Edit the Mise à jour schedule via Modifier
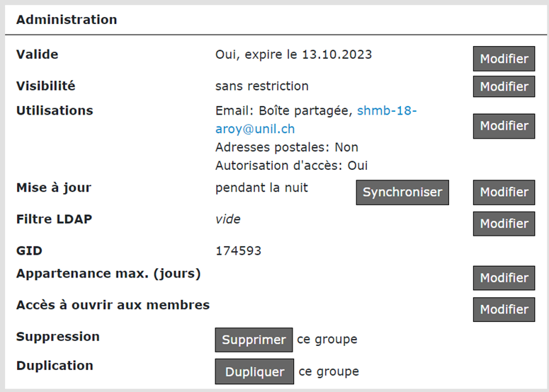Screen dimensions: 549x392 pos(504,192)
